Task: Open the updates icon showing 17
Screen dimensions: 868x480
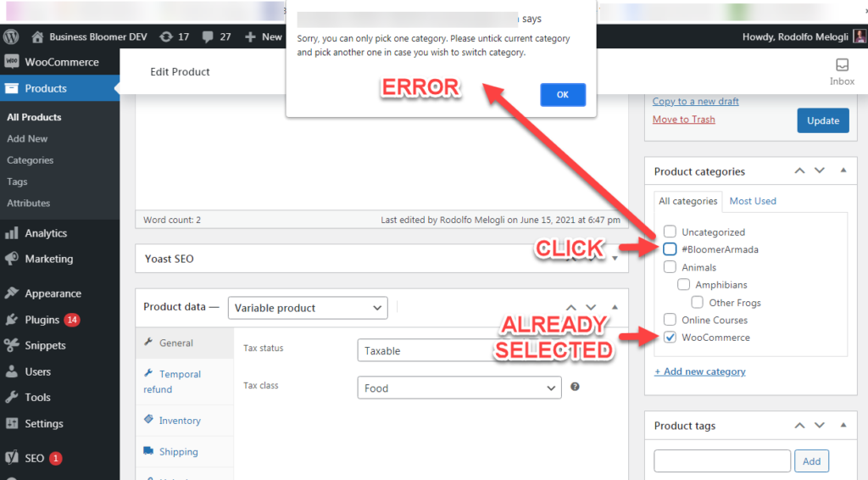Action: (x=166, y=37)
